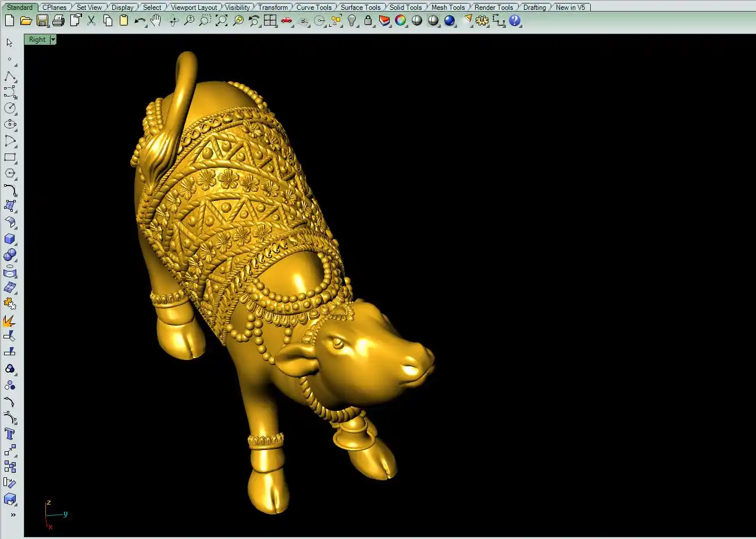Expand more tools with the double chevron
756x539 pixels.
click(x=13, y=515)
